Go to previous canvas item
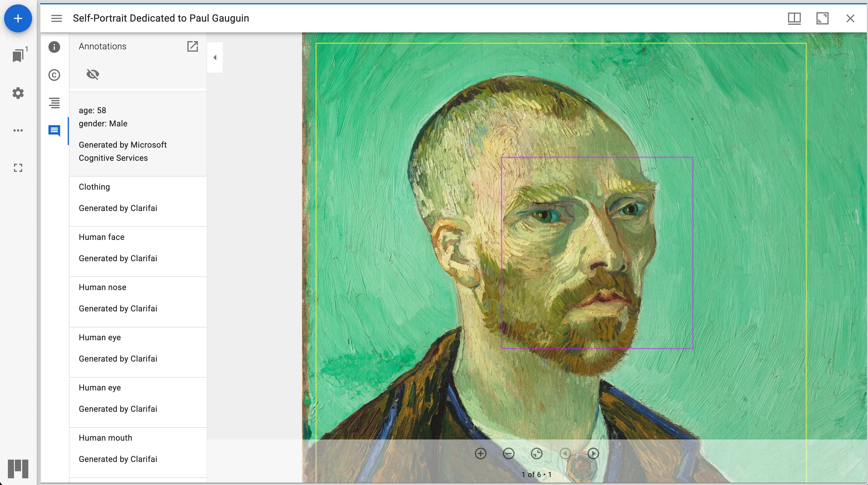Viewport: 868px width, 485px height. (x=565, y=454)
